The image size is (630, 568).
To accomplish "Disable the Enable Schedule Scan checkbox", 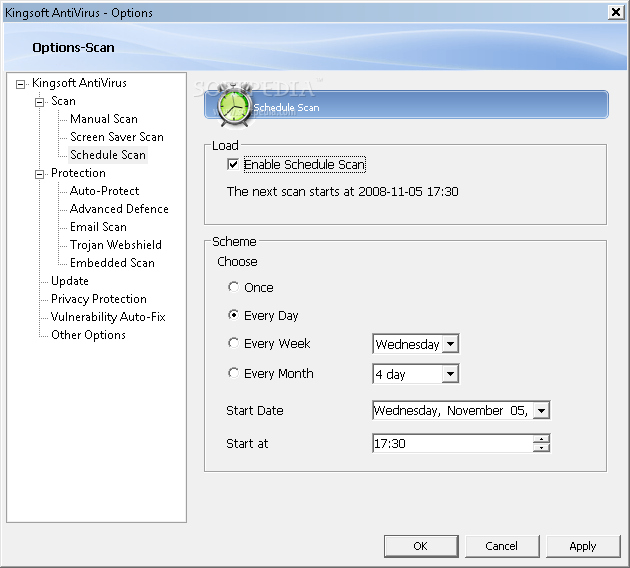I will coord(233,164).
